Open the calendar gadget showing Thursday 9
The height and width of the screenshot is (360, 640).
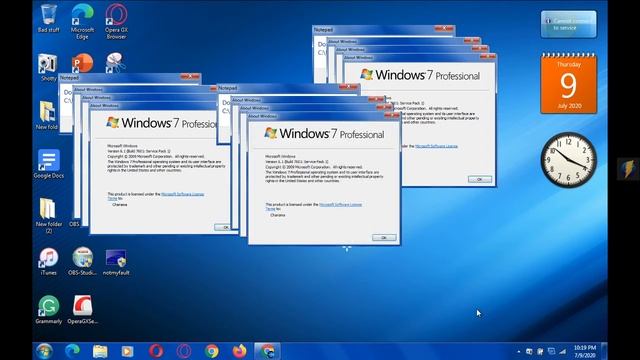point(569,84)
